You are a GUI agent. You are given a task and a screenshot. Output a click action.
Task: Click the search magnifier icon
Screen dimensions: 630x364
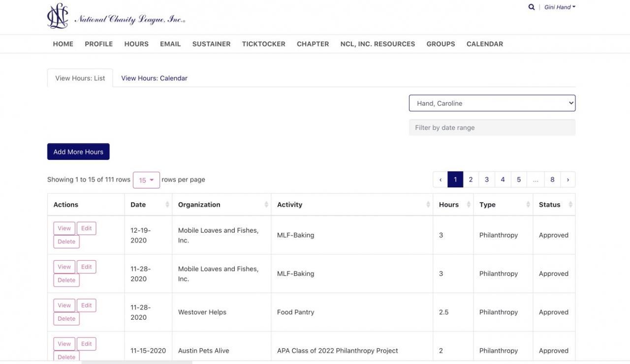coord(531,7)
